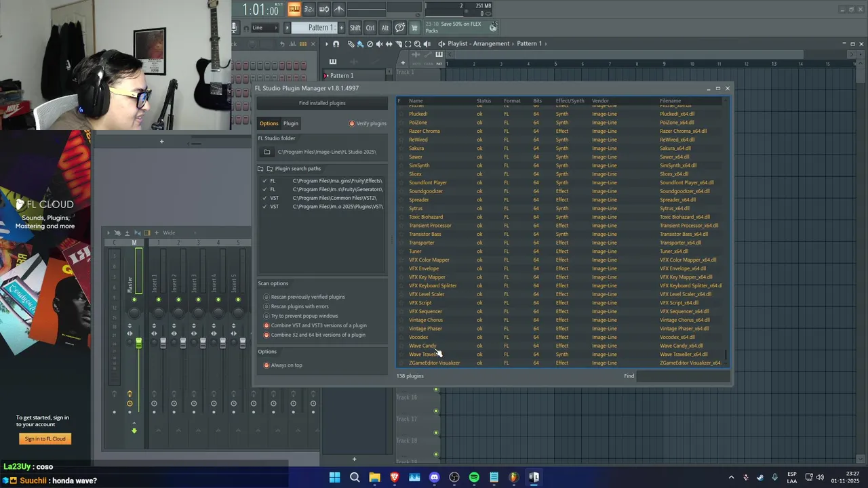Click the Playback speaker tool in Playlist
This screenshot has width=868, height=488.
(x=427, y=44)
